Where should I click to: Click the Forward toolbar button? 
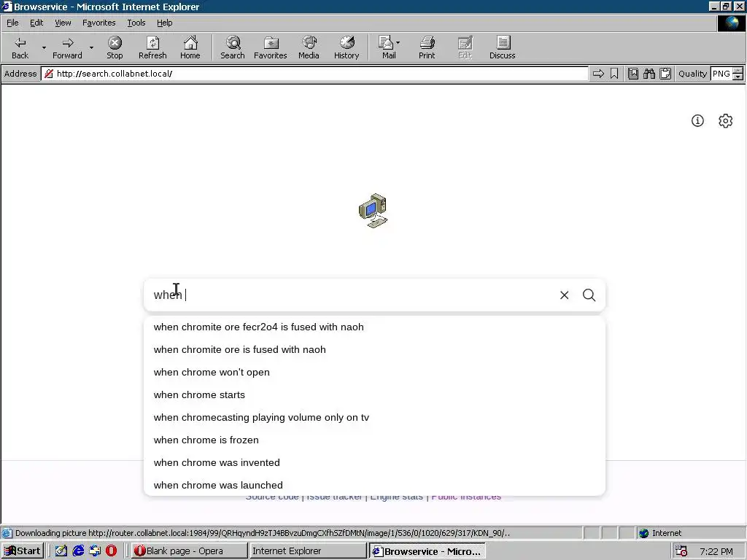pos(67,47)
